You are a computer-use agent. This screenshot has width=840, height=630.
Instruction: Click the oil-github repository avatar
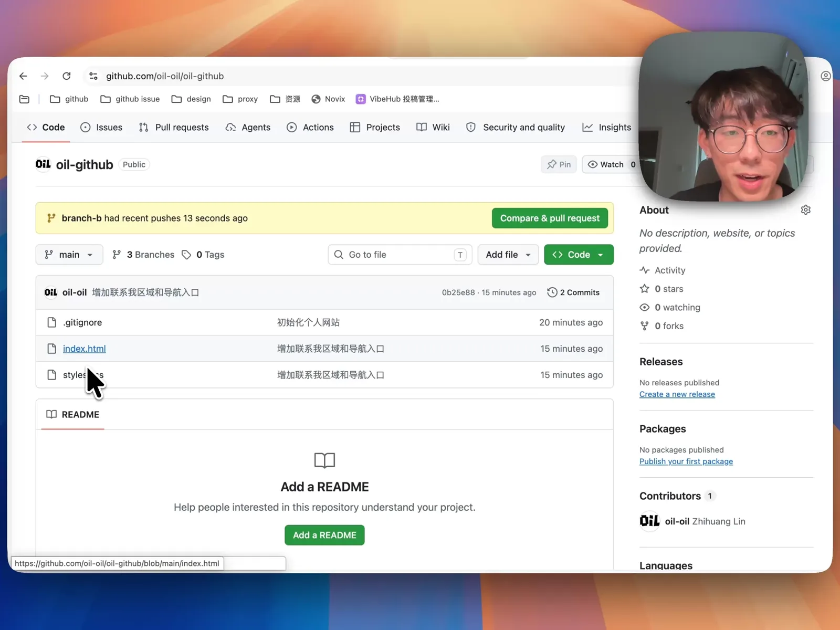click(43, 164)
